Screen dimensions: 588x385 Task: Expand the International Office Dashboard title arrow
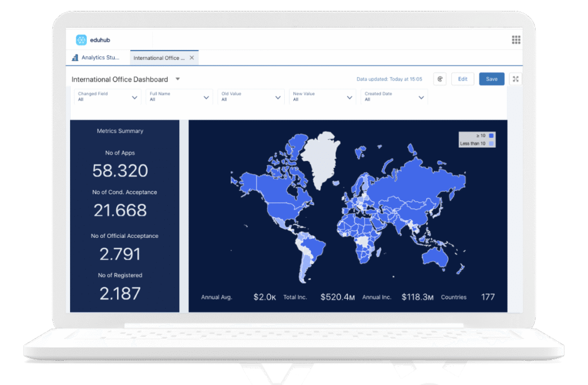coord(177,79)
